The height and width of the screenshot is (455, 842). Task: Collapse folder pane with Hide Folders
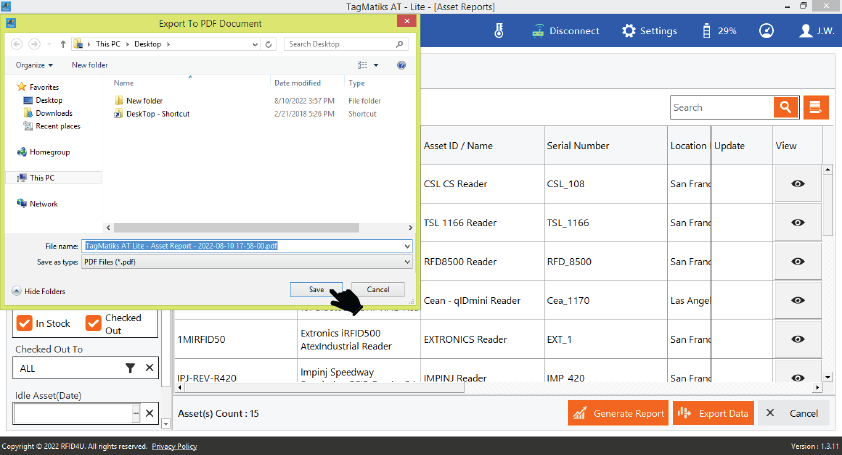[38, 290]
